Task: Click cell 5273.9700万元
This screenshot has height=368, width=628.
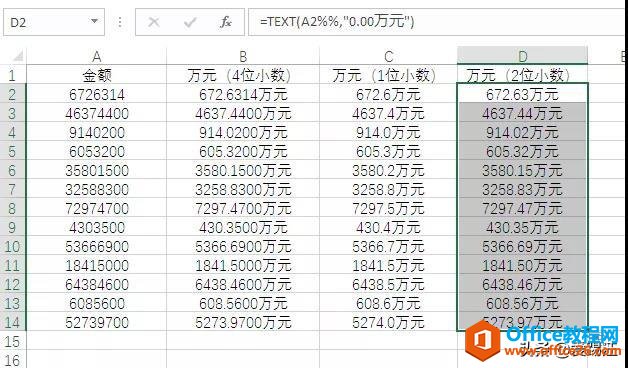Action: pos(243,322)
